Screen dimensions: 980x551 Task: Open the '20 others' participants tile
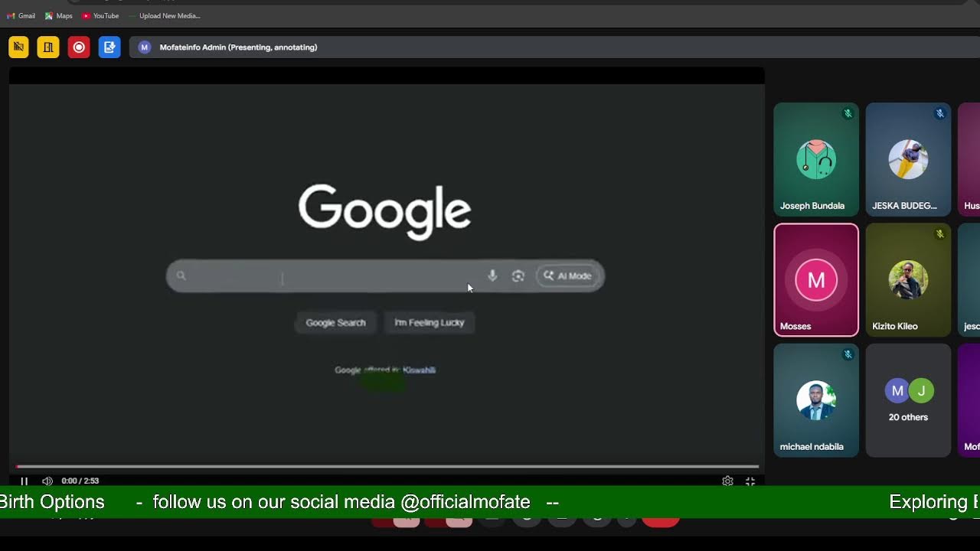tap(908, 400)
